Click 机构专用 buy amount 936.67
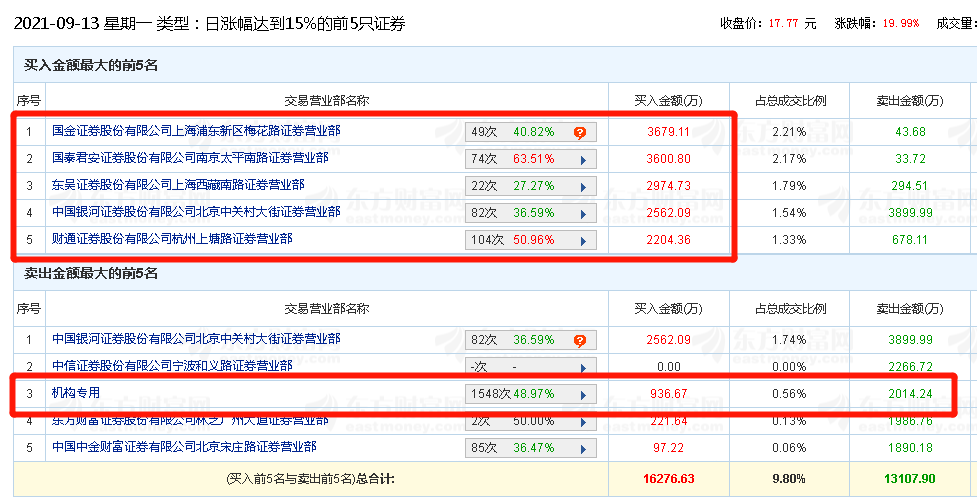This screenshot has width=977, height=500. (x=669, y=394)
